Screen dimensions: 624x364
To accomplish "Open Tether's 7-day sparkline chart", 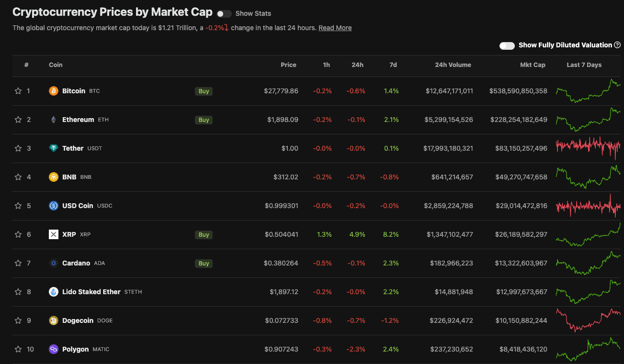I will (588, 148).
